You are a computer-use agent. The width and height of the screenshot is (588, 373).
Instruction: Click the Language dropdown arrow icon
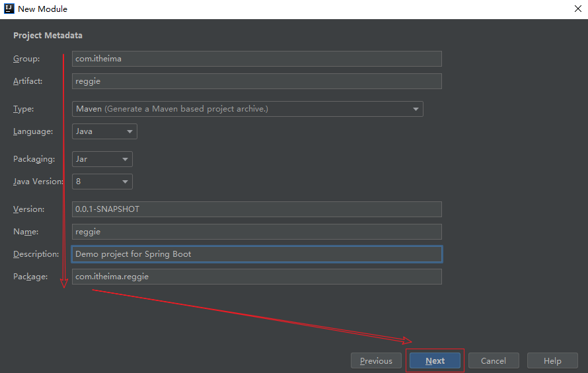pos(129,131)
